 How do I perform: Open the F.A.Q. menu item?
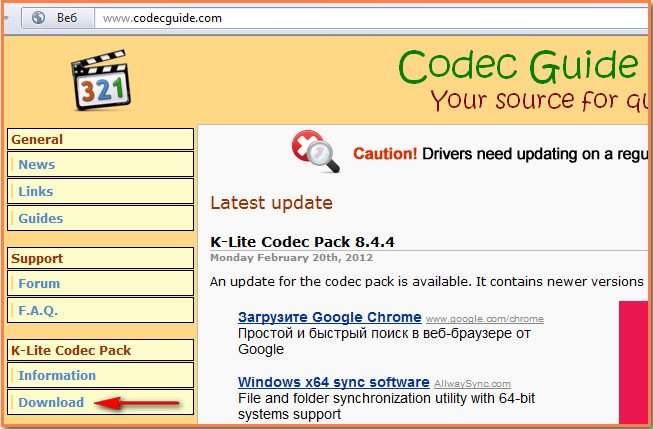coord(100,310)
